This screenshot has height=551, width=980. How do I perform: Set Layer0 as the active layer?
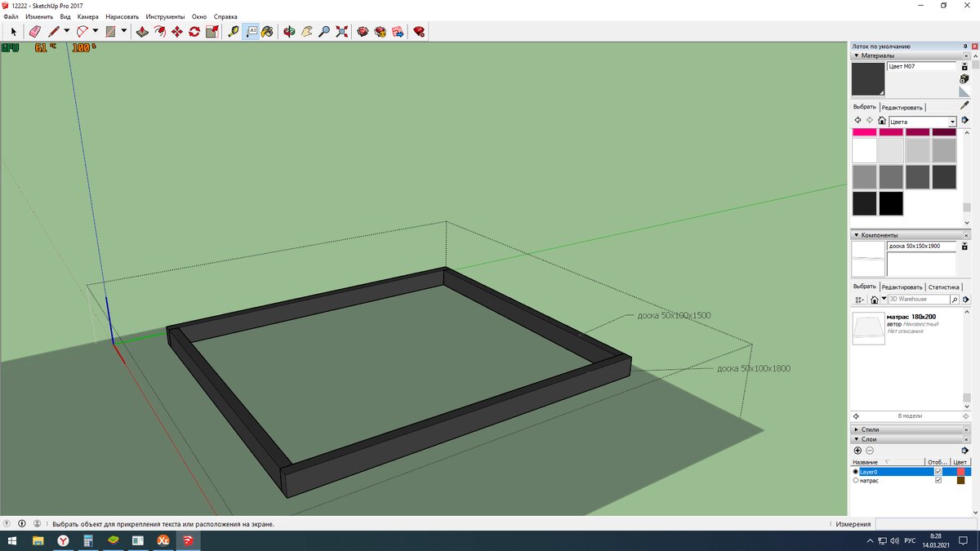pos(856,472)
